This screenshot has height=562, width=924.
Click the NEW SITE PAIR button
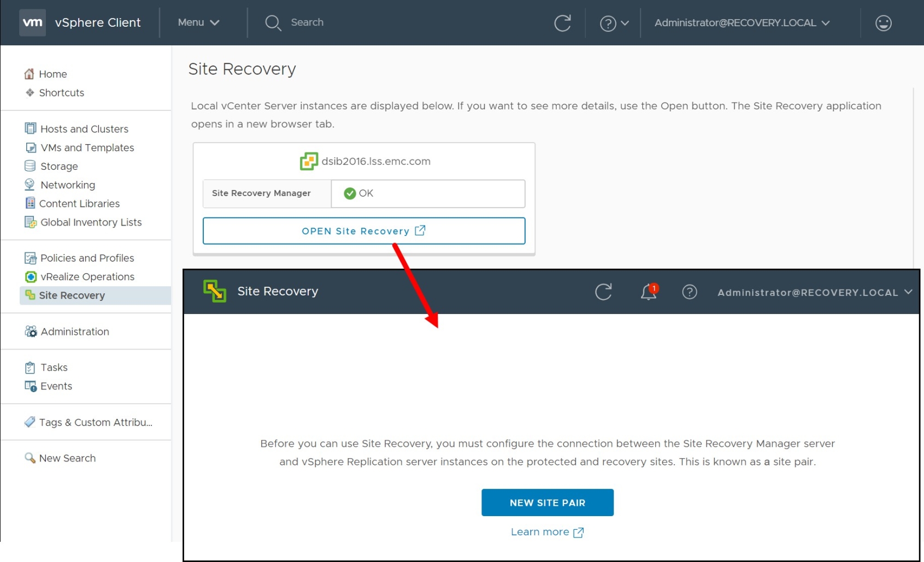(x=548, y=502)
